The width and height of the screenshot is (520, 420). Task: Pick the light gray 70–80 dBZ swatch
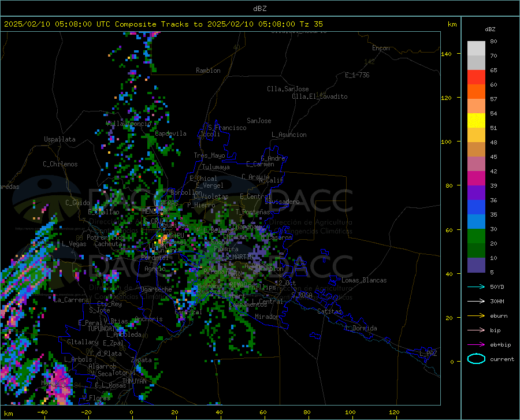[476, 49]
